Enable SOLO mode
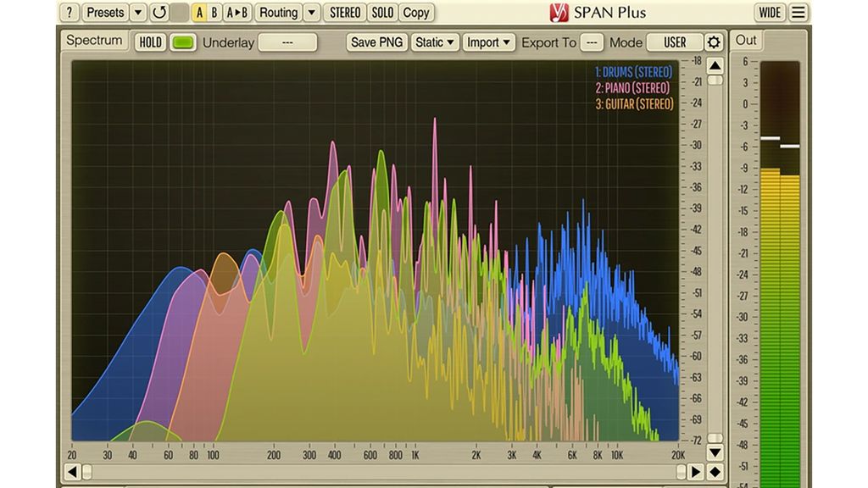868x488 pixels. (382, 12)
